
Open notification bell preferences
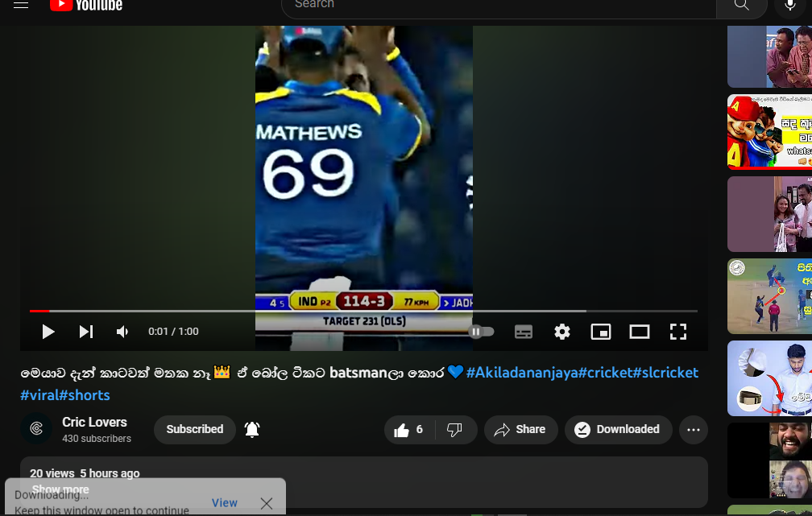pyautogui.click(x=252, y=430)
